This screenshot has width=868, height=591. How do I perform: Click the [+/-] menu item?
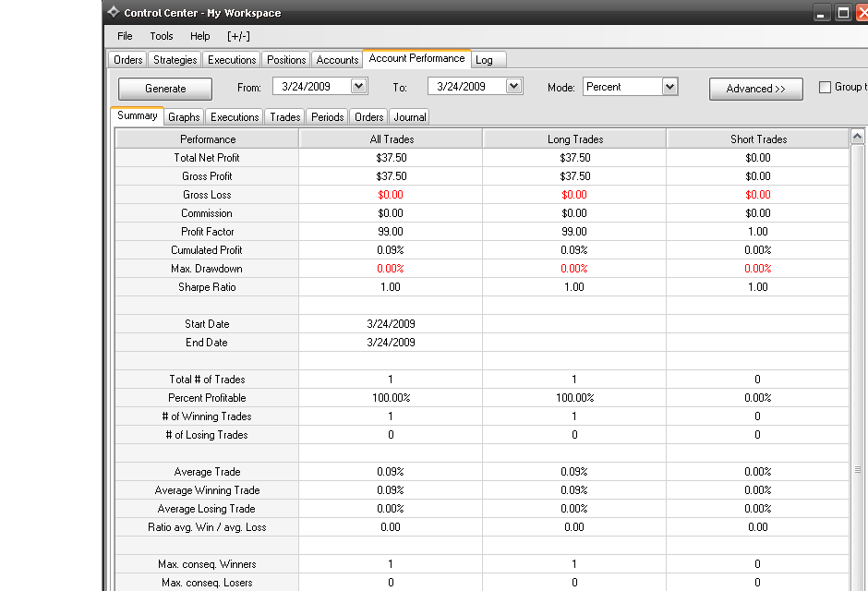(238, 36)
